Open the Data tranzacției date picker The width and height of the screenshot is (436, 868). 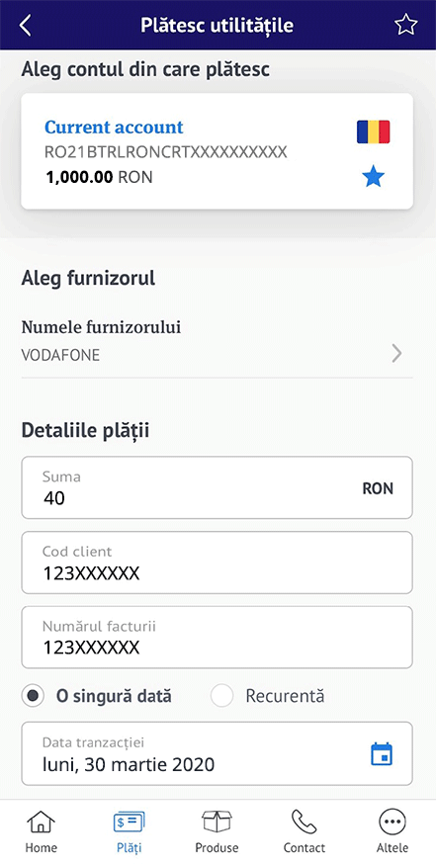(217, 753)
